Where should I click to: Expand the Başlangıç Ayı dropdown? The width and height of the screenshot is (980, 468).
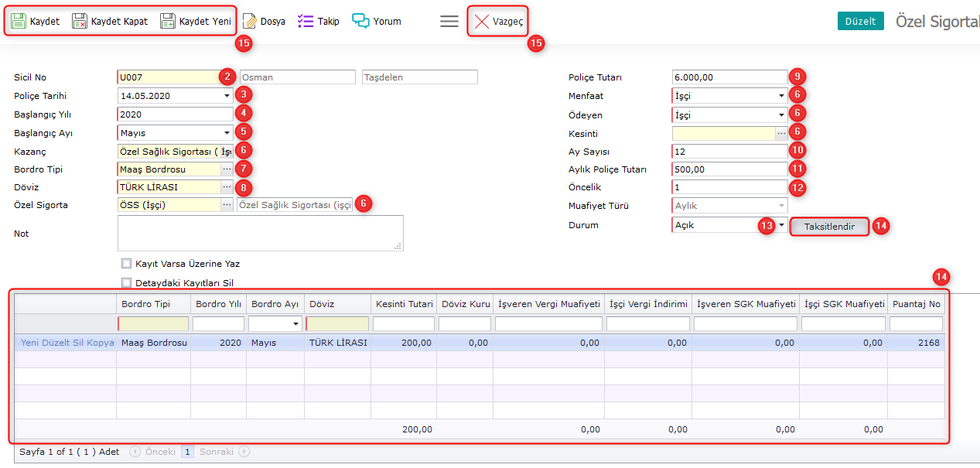(x=227, y=133)
